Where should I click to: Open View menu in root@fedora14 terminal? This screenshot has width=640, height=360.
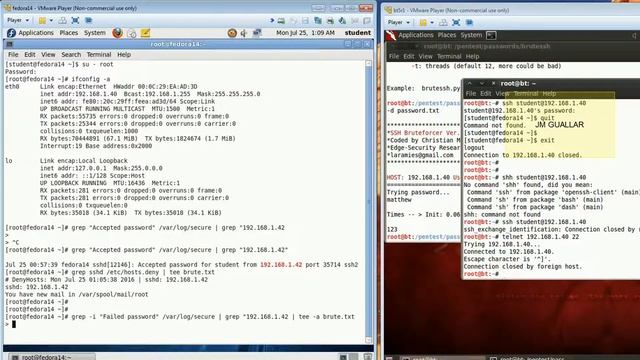click(48, 54)
